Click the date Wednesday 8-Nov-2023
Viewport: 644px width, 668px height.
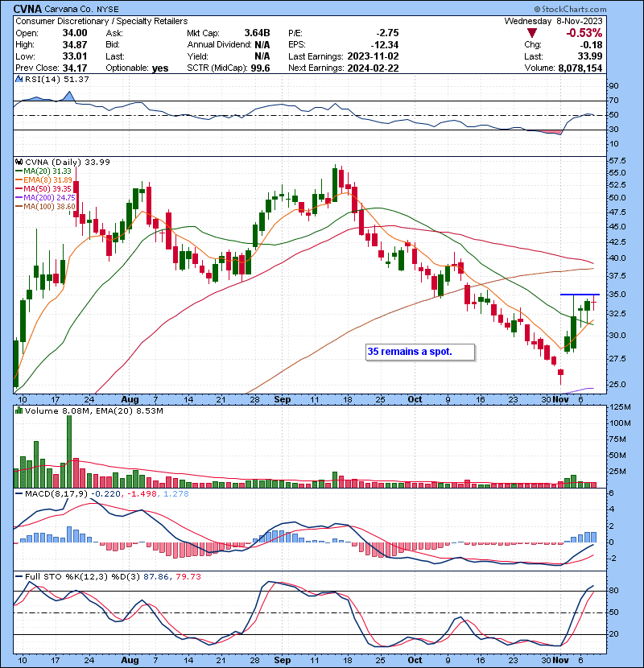(x=553, y=21)
